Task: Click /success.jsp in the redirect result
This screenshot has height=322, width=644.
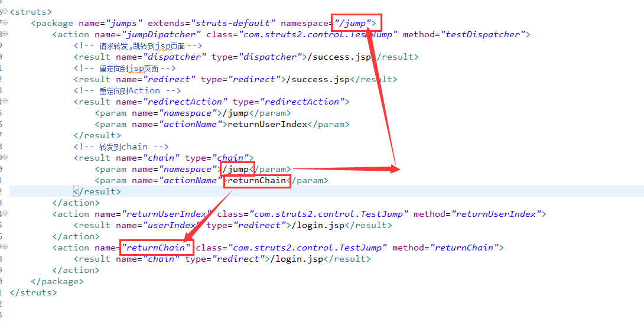Action: coord(319,80)
